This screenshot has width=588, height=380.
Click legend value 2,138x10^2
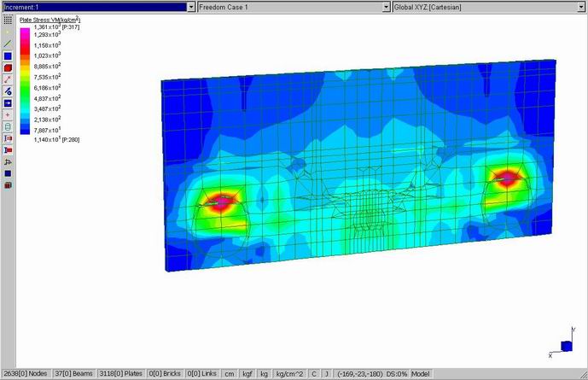click(47, 120)
